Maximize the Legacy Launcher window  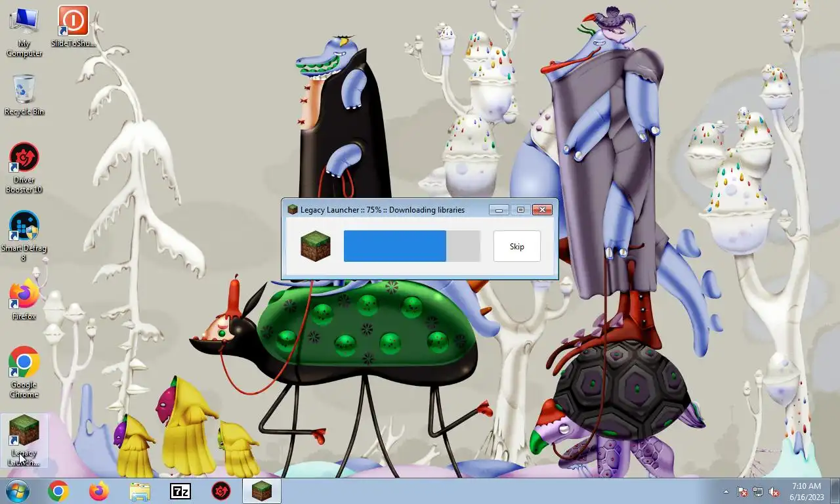point(520,210)
